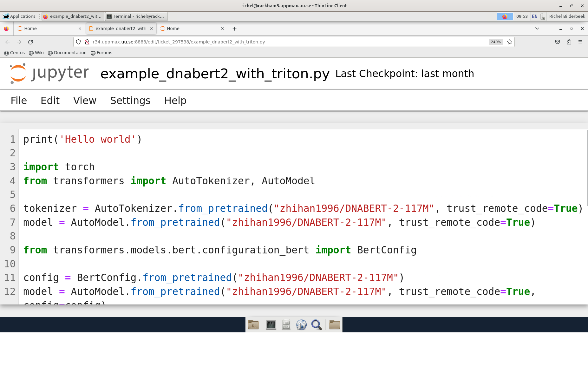
Task: Select the Firefox icon in the system taskbar
Action: pos(505,16)
